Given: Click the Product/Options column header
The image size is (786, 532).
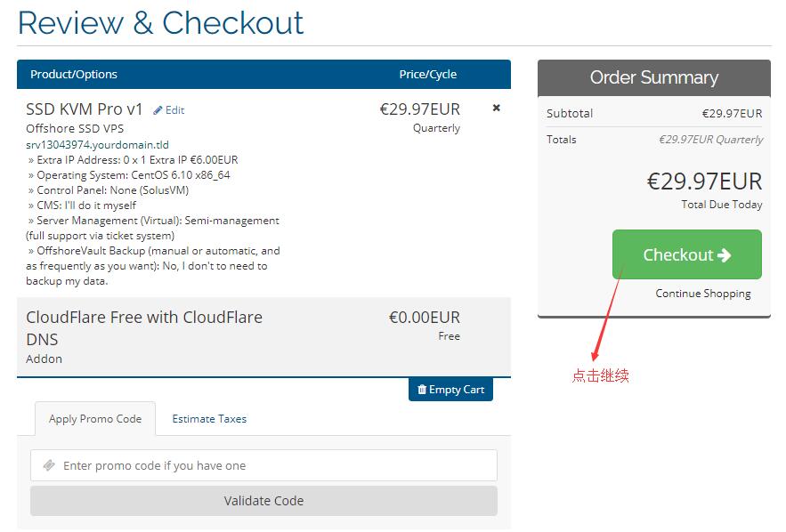Looking at the screenshot, I should pyautogui.click(x=74, y=74).
